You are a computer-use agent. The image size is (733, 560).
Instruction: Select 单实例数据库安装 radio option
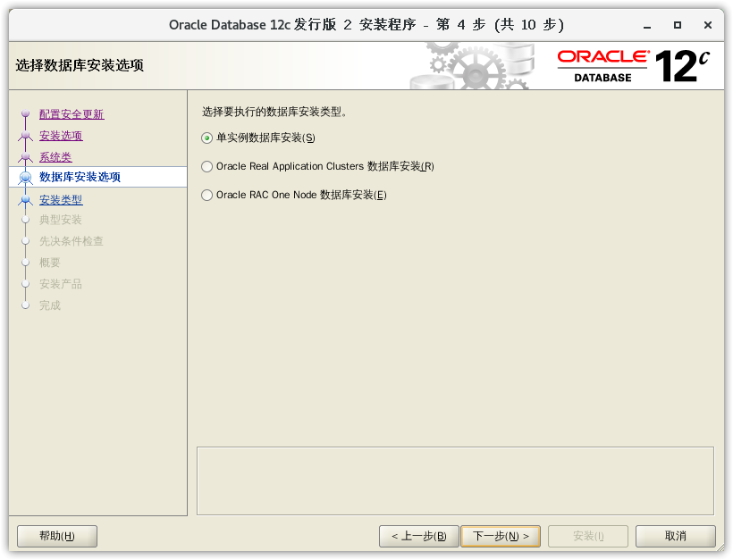point(207,138)
